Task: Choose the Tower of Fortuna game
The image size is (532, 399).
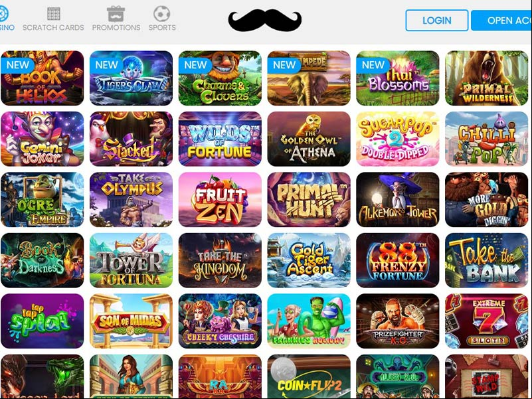Action: click(x=131, y=260)
